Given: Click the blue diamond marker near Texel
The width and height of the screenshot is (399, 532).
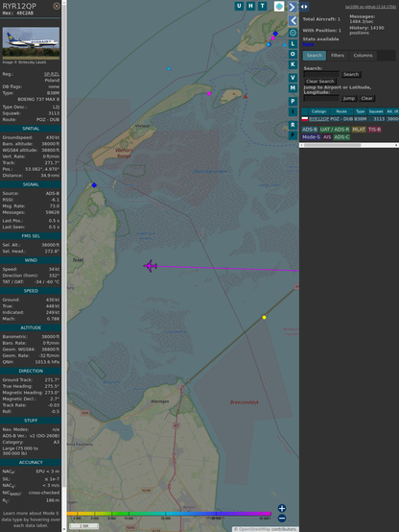Looking at the screenshot, I should (x=94, y=185).
